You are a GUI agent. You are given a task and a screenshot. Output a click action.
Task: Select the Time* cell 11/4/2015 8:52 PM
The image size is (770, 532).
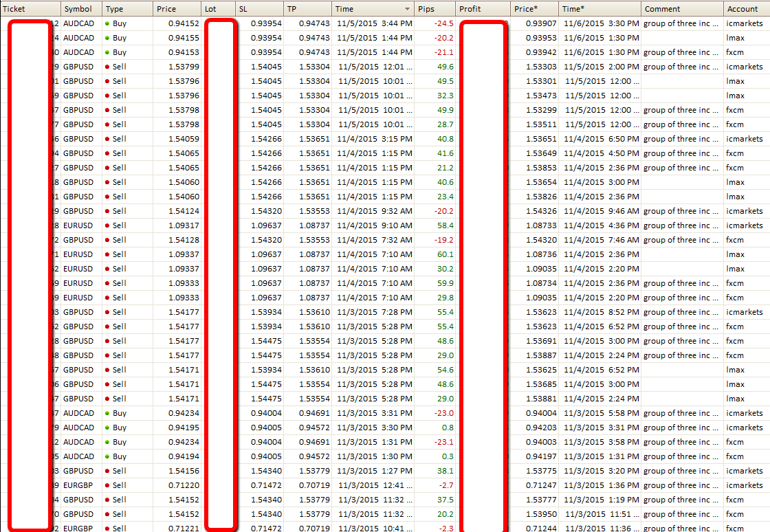pos(602,312)
